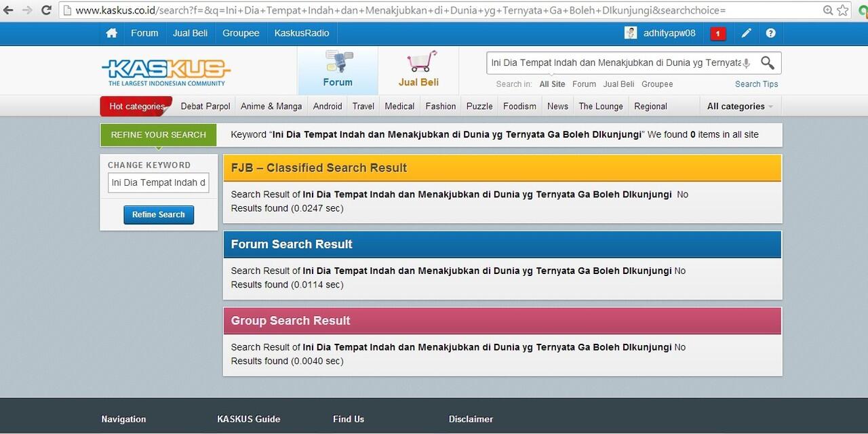Open the Medical category
This screenshot has width=868, height=434.
pyautogui.click(x=399, y=106)
